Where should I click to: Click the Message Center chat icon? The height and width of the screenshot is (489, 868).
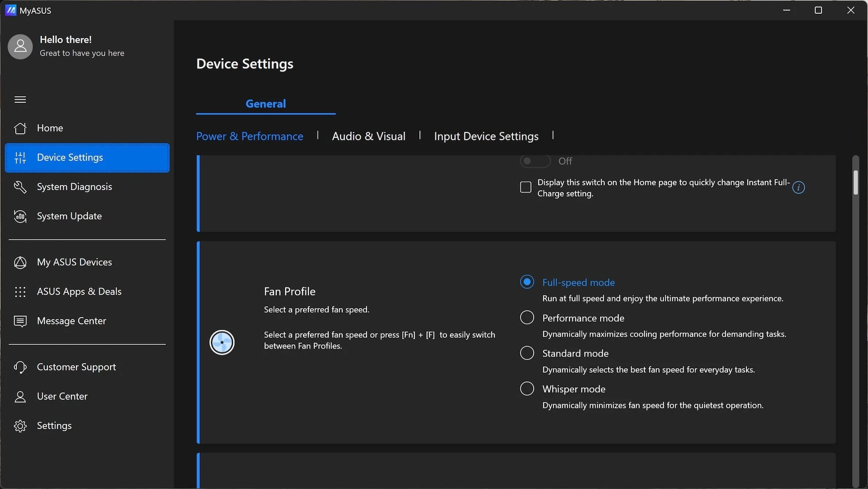(20, 321)
